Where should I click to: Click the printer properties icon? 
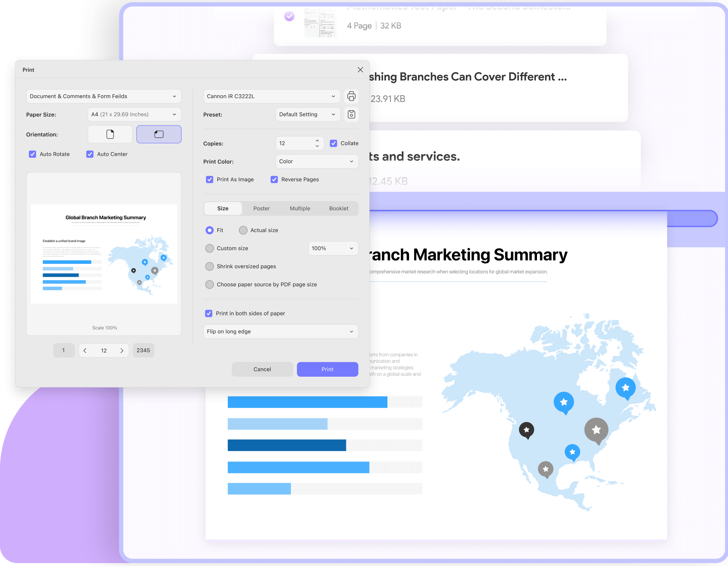pos(351,96)
